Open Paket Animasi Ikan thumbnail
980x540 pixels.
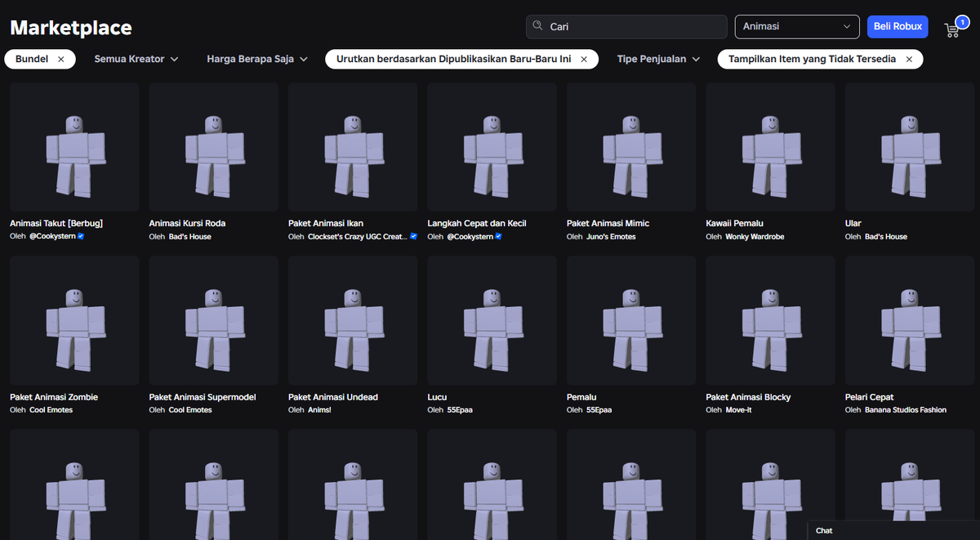point(353,147)
